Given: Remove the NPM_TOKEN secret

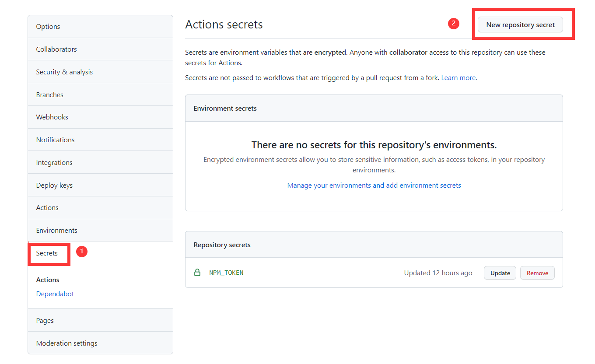Looking at the screenshot, I should click(x=537, y=273).
